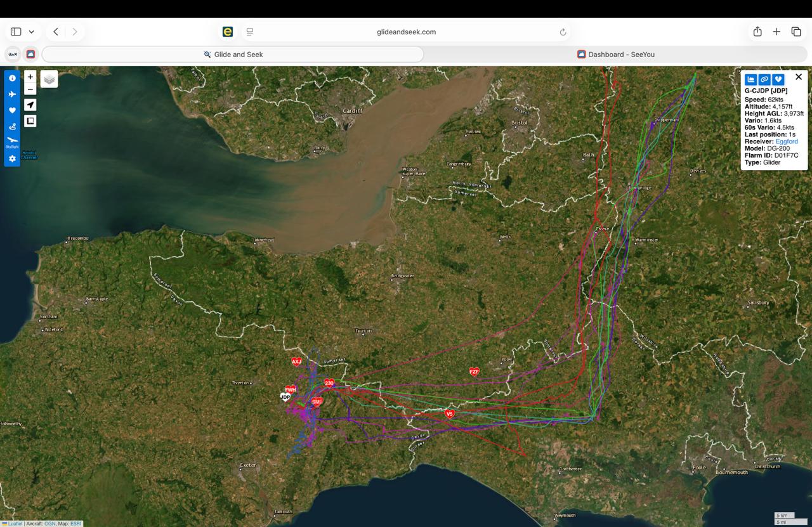Click the Cardiff map label
The height and width of the screenshot is (527, 812).
[353, 110]
